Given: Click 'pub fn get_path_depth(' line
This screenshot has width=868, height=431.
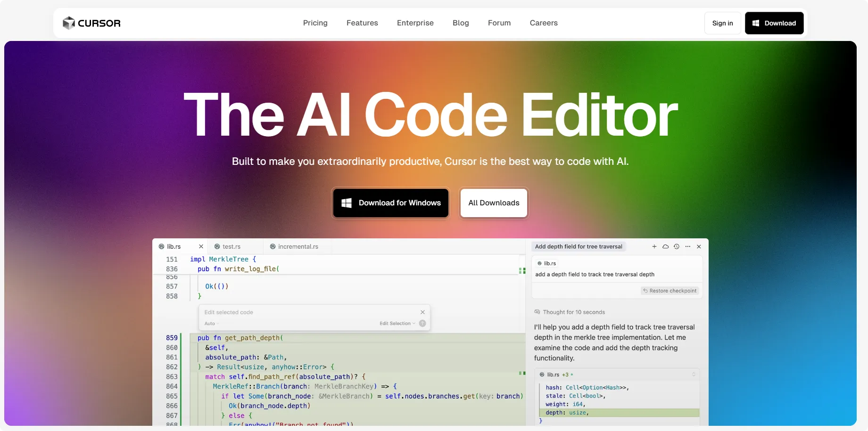Looking at the screenshot, I should (x=240, y=338).
